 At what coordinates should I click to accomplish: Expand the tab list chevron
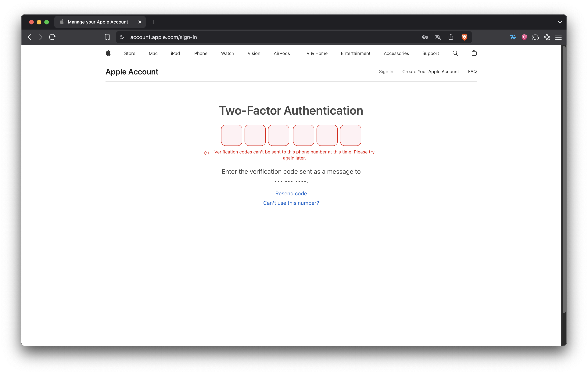click(560, 22)
